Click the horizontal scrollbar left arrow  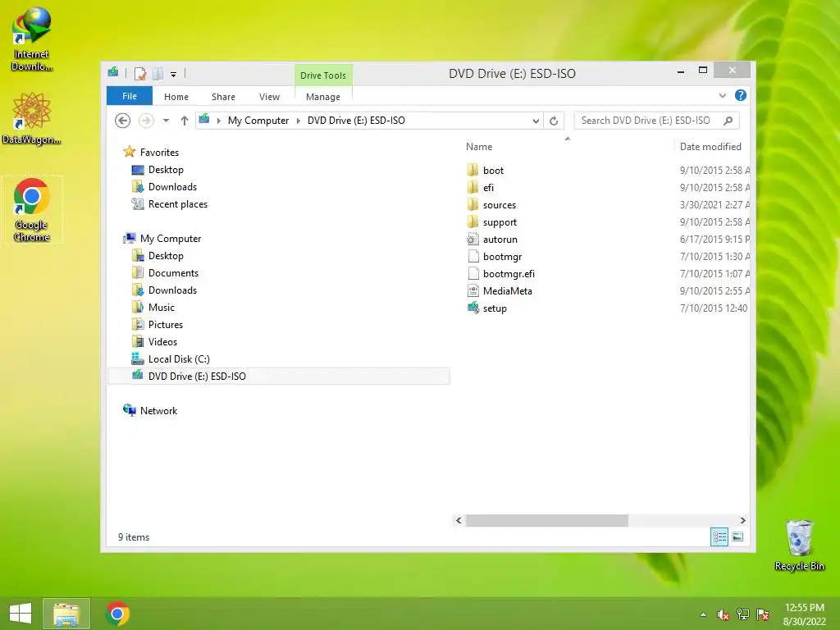(459, 520)
